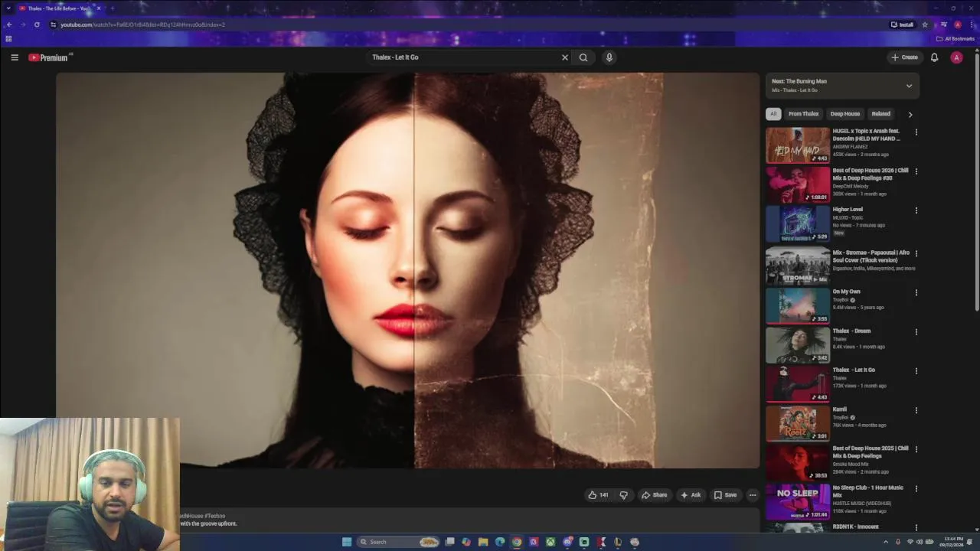The width and height of the screenshot is (980, 551).
Task: Open File Explorer from the taskbar
Action: 483,542
